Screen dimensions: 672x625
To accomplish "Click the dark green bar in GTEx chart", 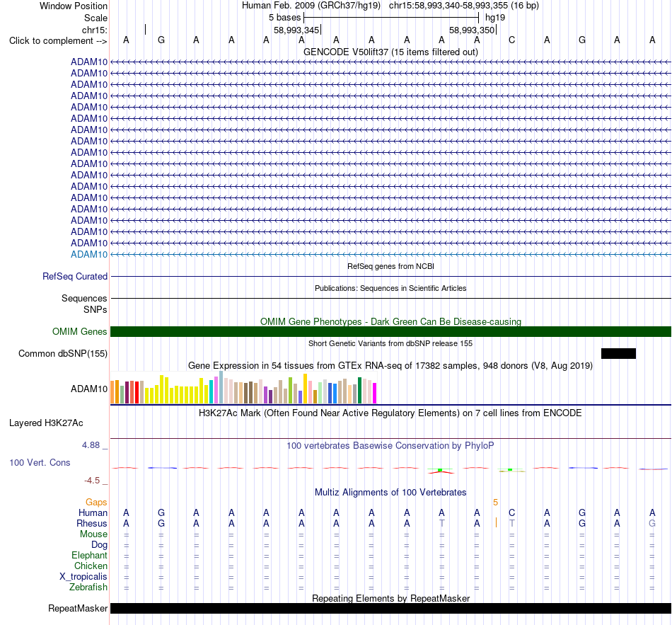I will [x=359, y=390].
